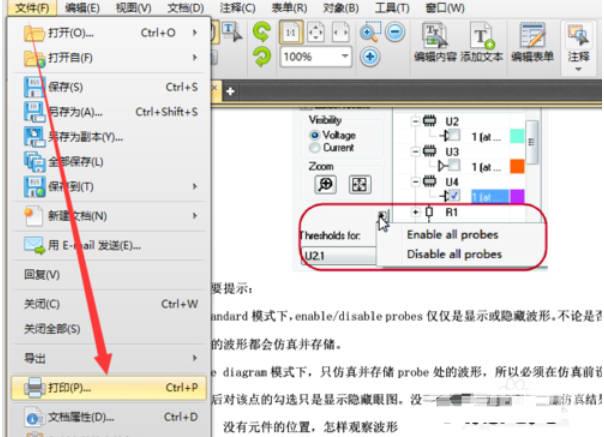The height and width of the screenshot is (437, 604).
Task: Open the 视图(V) menu
Action: 134,8
